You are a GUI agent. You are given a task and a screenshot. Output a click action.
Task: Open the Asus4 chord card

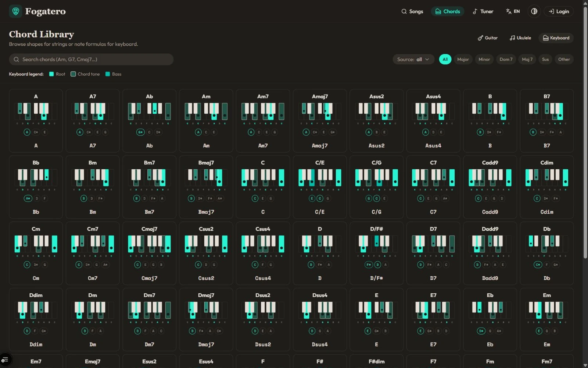point(433,121)
